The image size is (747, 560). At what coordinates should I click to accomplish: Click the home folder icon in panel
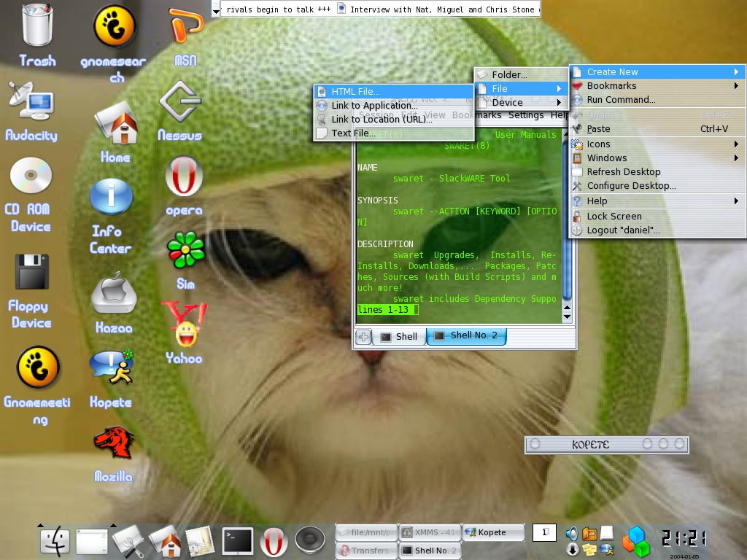[166, 541]
